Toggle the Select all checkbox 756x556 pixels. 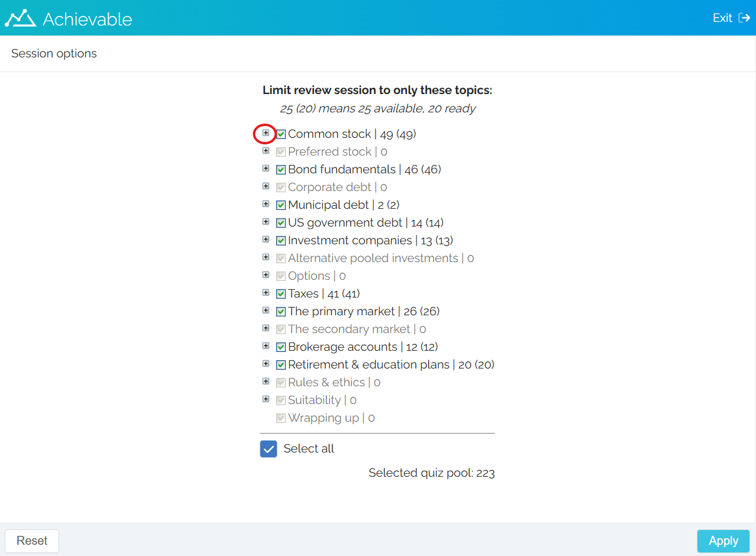coord(269,449)
